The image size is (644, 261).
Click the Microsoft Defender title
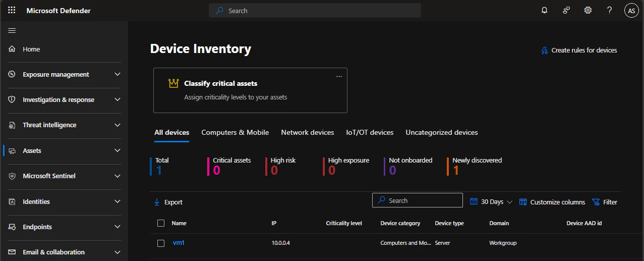(58, 11)
